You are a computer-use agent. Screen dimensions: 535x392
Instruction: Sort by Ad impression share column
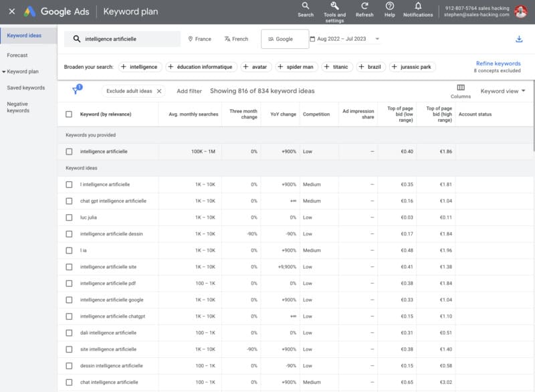click(358, 114)
